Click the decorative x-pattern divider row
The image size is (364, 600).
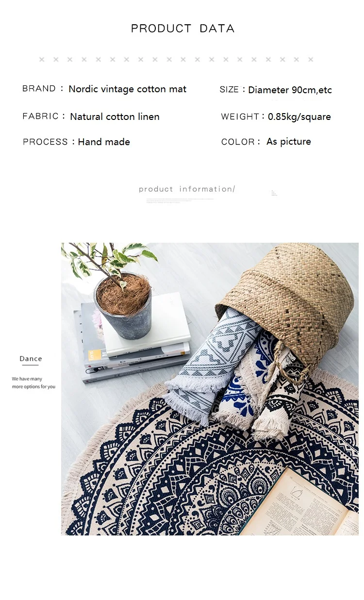[176, 60]
